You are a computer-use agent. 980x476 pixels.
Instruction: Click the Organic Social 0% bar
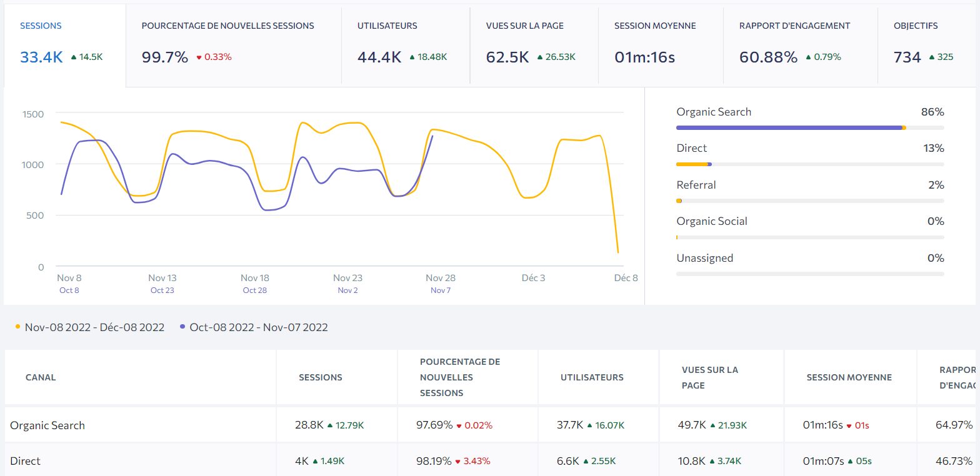click(x=810, y=237)
